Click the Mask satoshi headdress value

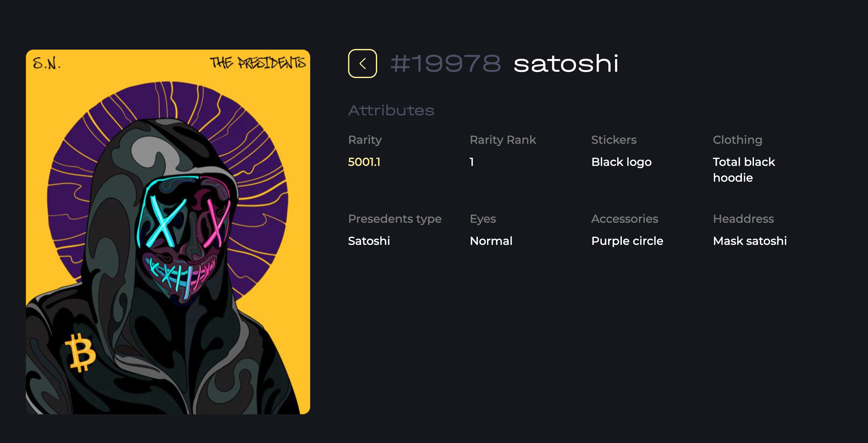749,241
